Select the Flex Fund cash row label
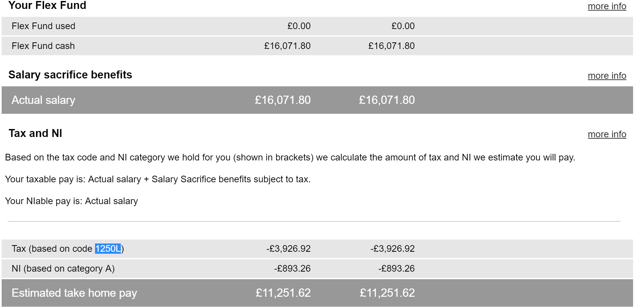This screenshot has width=644, height=307. 43,46
